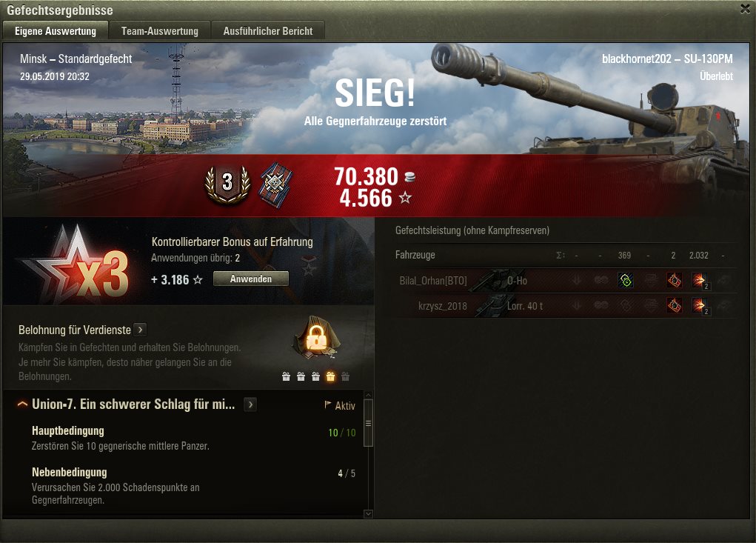Click the green stun assist icon for Bilal_Orhan
The image size is (756, 543).
(x=626, y=280)
